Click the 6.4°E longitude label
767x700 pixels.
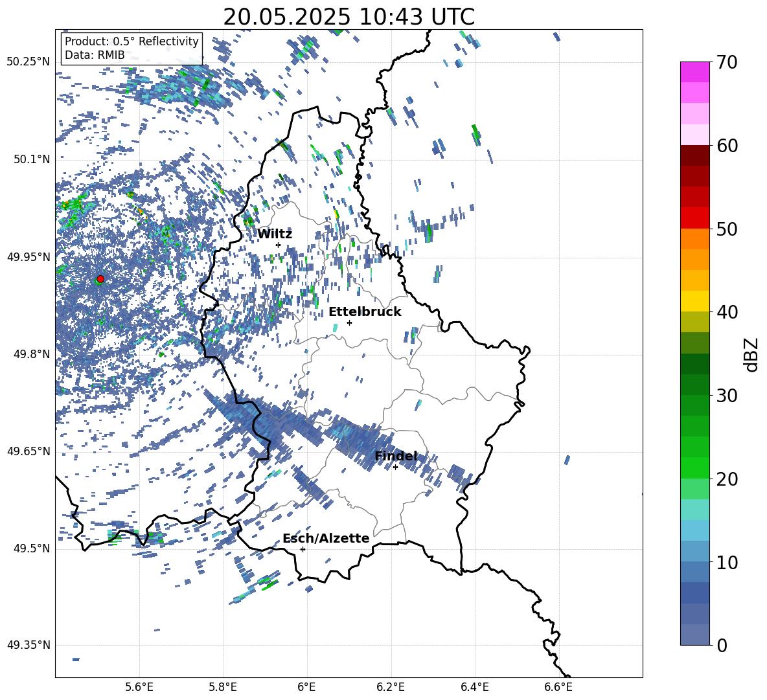[x=474, y=687]
